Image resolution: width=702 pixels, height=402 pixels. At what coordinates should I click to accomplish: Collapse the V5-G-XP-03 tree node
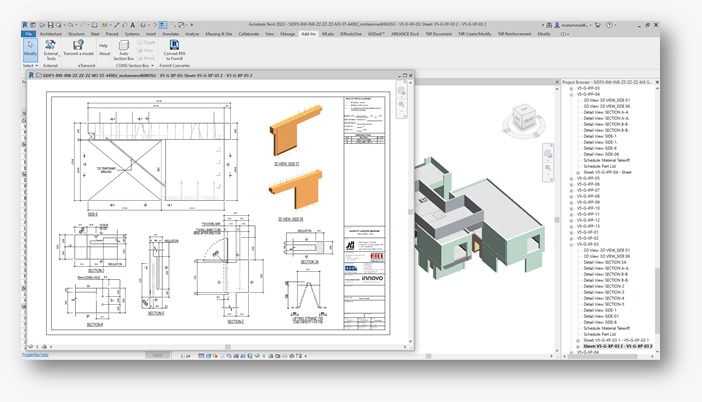(x=572, y=244)
